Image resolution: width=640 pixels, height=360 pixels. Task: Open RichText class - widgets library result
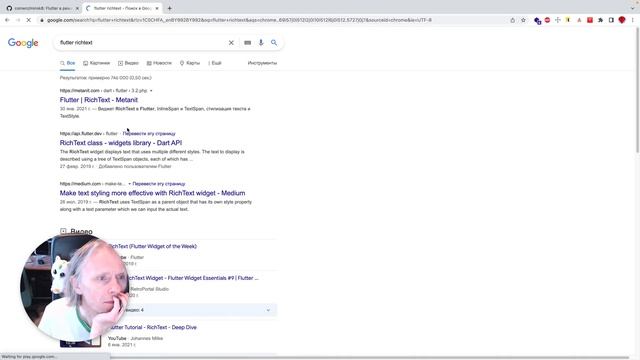pos(121,142)
